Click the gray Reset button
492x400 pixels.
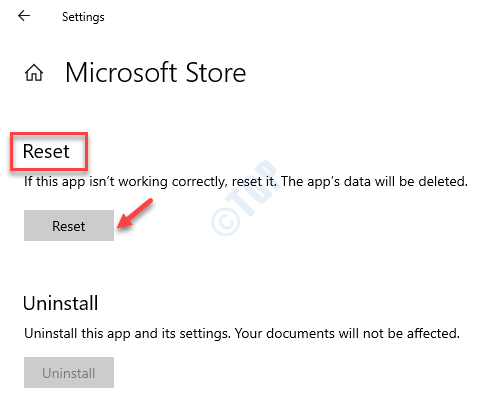69,225
